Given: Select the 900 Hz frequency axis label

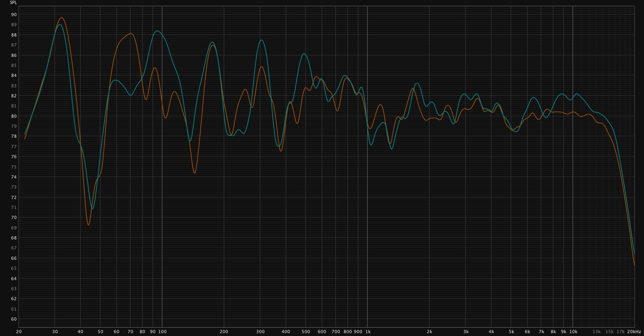Looking at the screenshot, I should click(x=358, y=332).
